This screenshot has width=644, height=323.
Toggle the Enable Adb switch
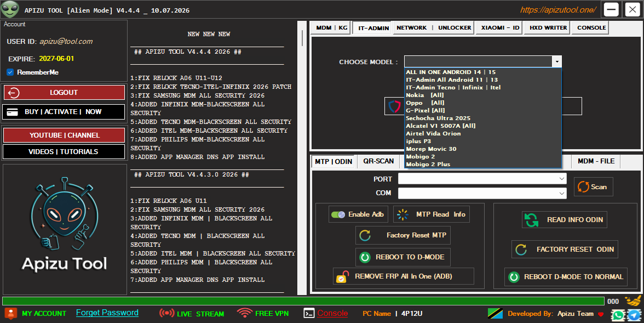click(x=338, y=214)
